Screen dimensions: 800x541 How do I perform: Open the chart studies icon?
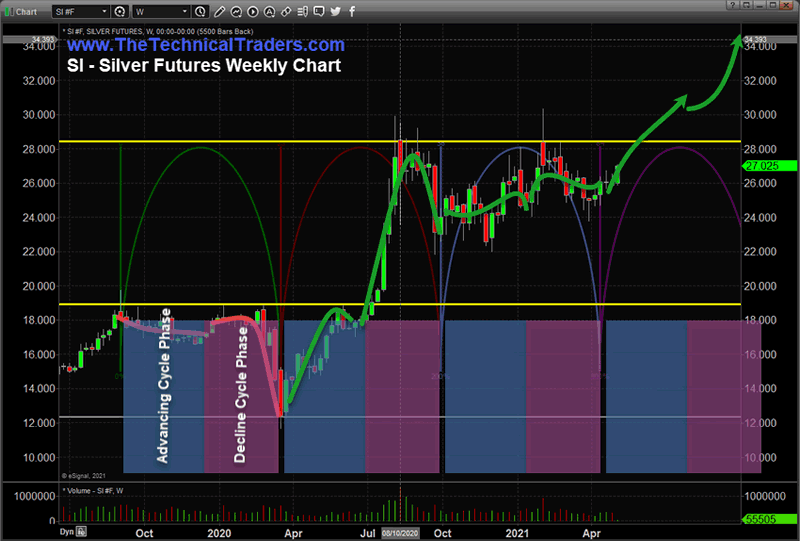[236, 12]
